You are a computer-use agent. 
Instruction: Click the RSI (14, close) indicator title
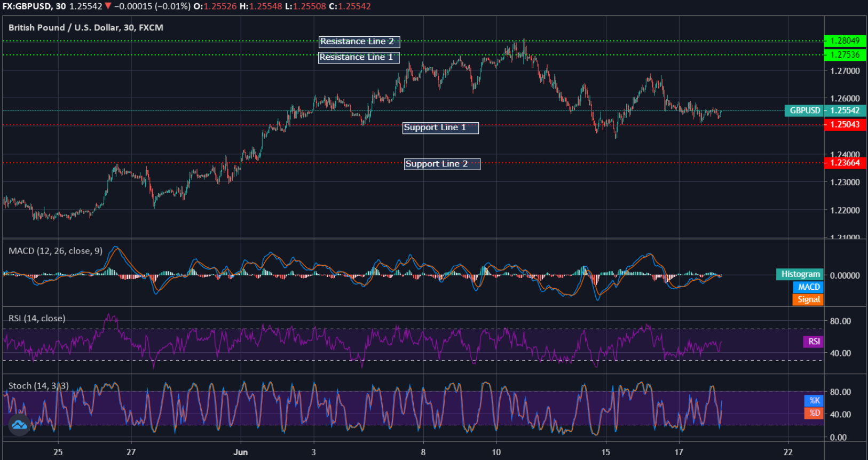pyautogui.click(x=37, y=319)
